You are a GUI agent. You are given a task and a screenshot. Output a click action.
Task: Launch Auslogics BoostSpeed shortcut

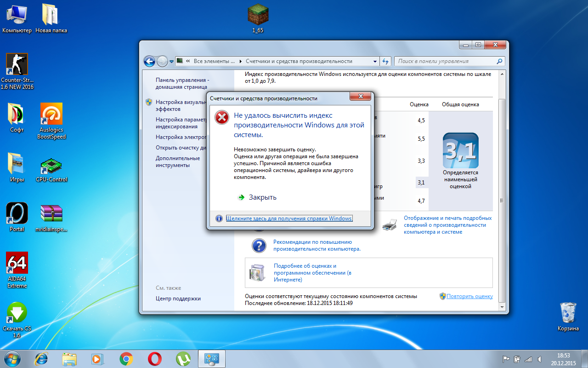tap(51, 121)
